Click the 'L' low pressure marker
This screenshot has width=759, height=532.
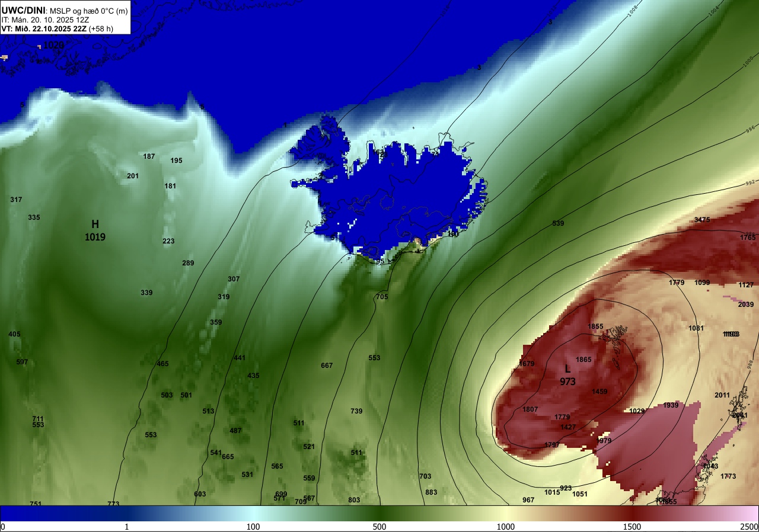pos(567,368)
